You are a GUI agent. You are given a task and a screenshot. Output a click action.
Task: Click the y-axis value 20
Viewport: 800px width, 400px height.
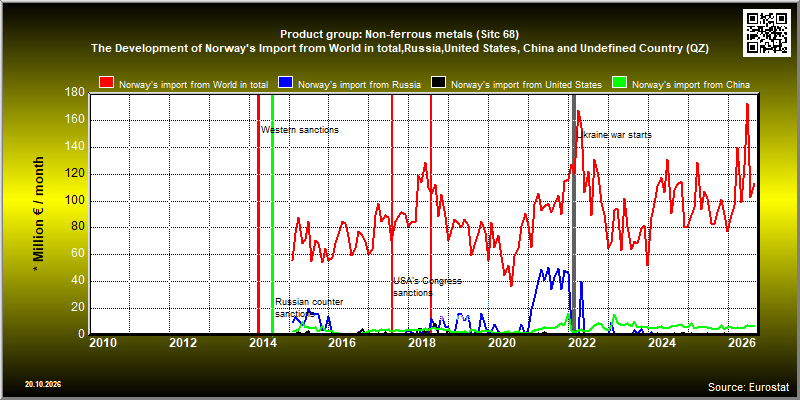pos(78,308)
